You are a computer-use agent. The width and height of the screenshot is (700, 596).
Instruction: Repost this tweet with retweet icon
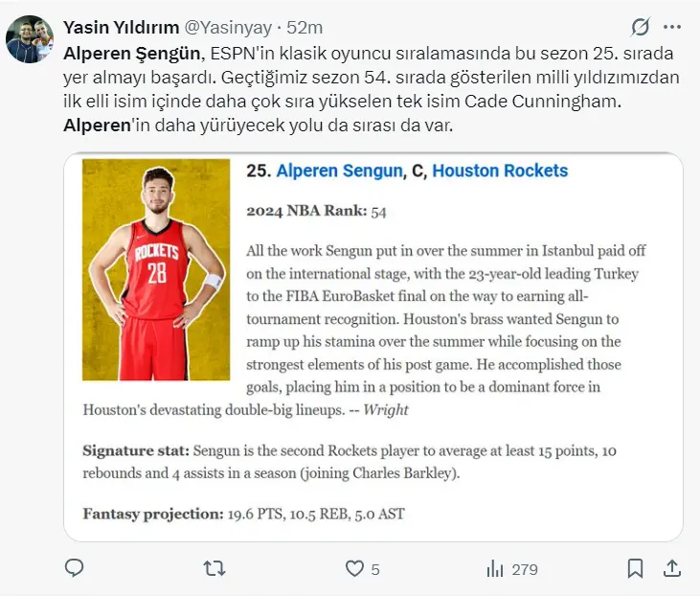pos(215,568)
